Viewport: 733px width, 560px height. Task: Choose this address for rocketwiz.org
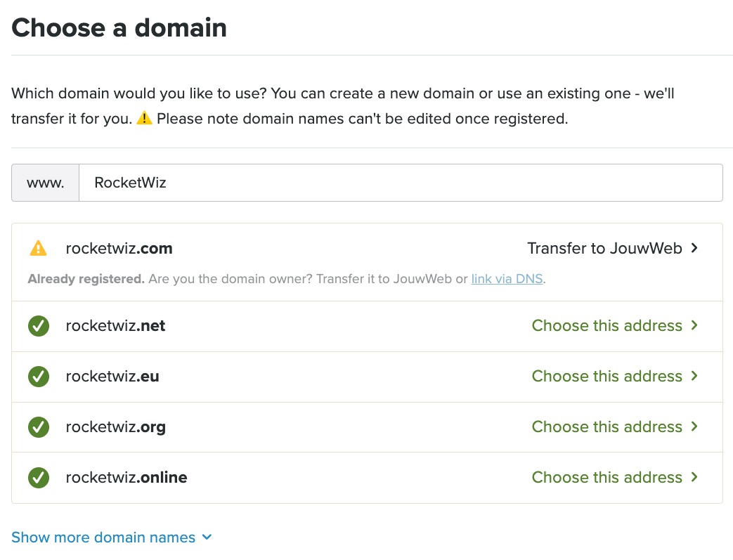(x=606, y=426)
